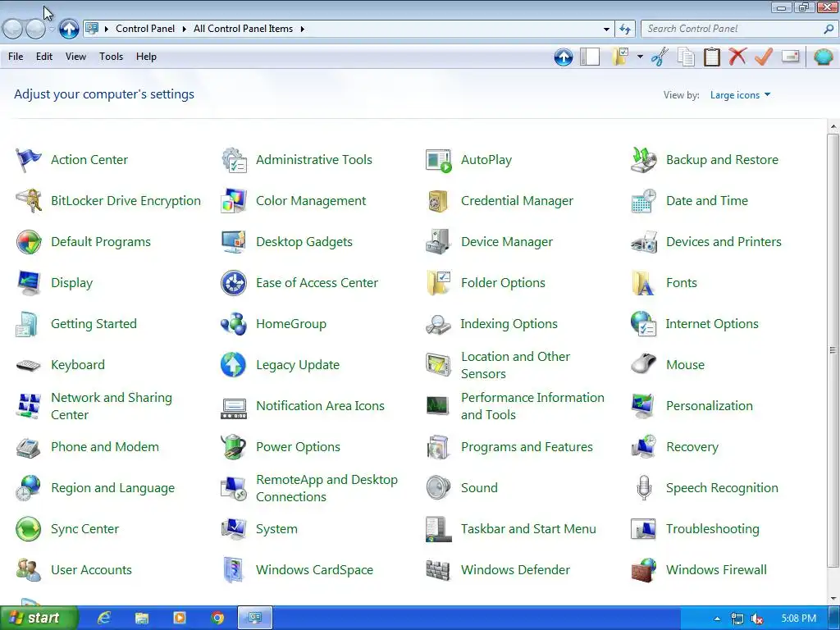Open Windows Explorer folder taskbar icon
840x630 pixels.
141,619
